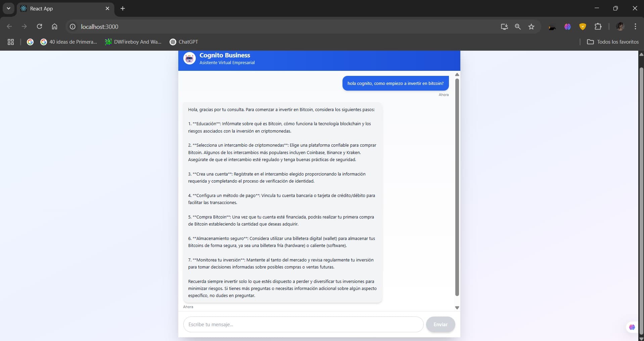Viewport: 644px width, 341px height.
Task: Open the apps grid in bookmarks bar
Action: (11, 42)
